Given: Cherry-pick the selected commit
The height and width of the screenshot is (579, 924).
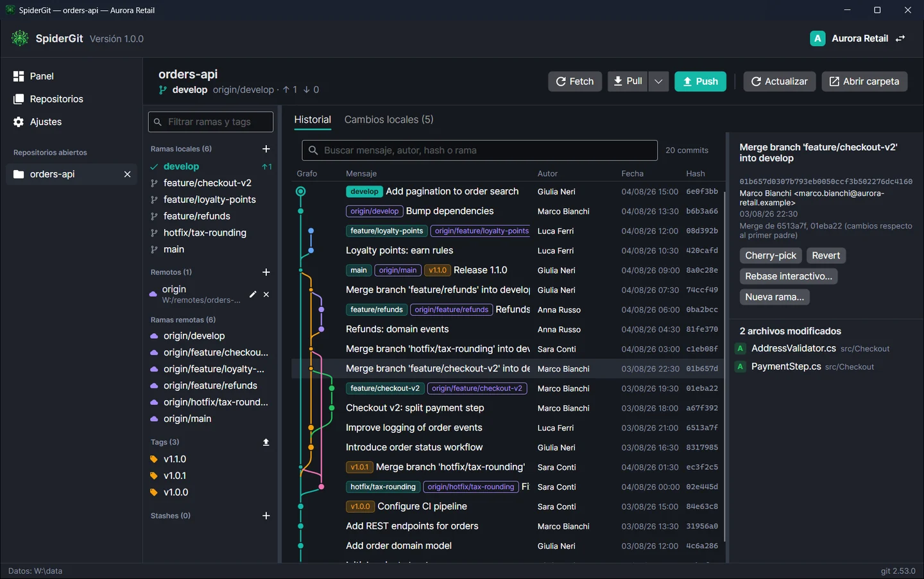Looking at the screenshot, I should tap(771, 255).
